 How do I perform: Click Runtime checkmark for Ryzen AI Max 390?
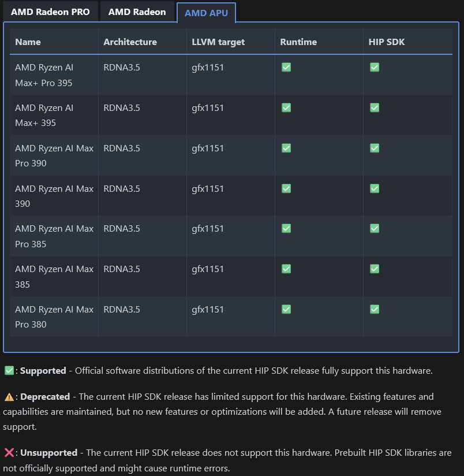point(286,188)
